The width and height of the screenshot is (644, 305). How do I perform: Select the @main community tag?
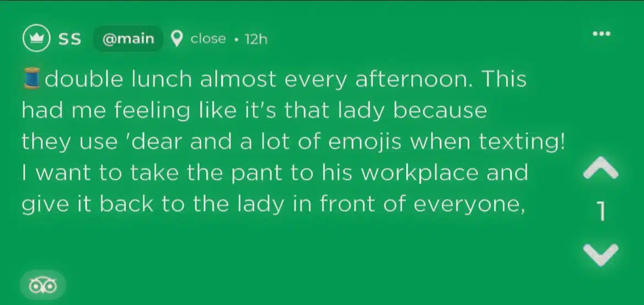128,39
